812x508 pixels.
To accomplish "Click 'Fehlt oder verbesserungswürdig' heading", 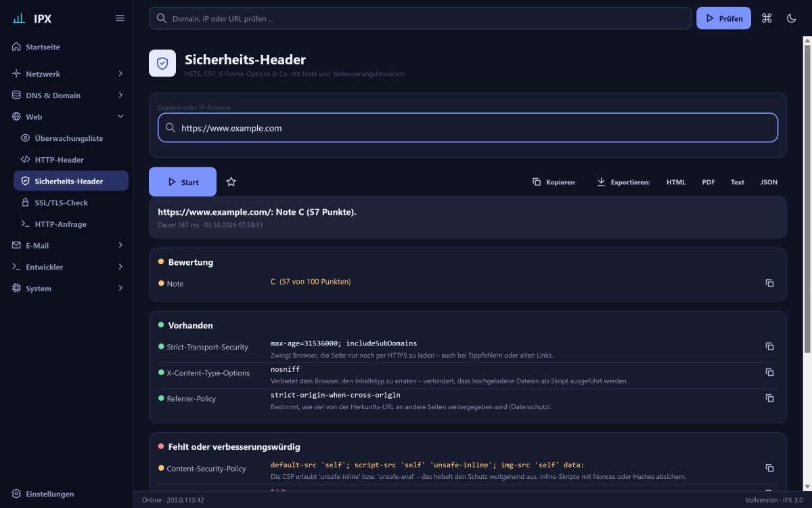I will pos(234,447).
